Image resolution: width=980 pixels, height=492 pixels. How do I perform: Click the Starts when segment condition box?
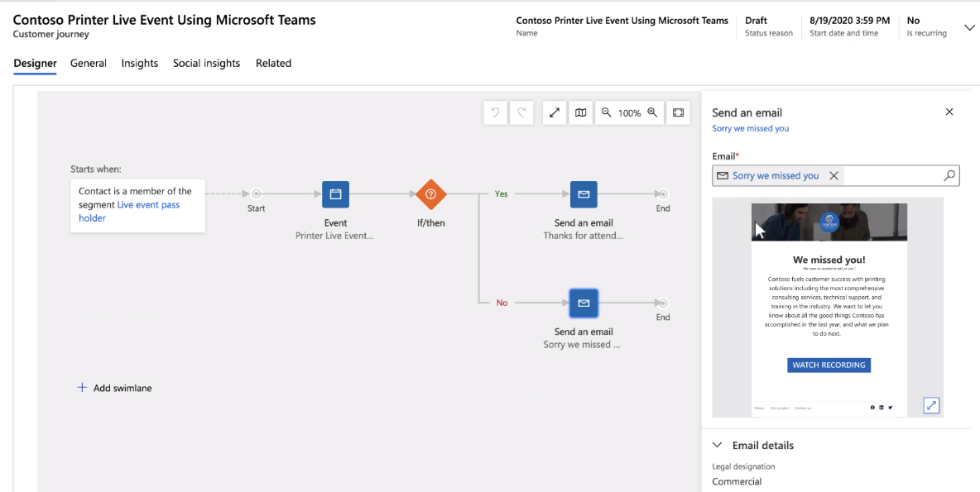(137, 207)
